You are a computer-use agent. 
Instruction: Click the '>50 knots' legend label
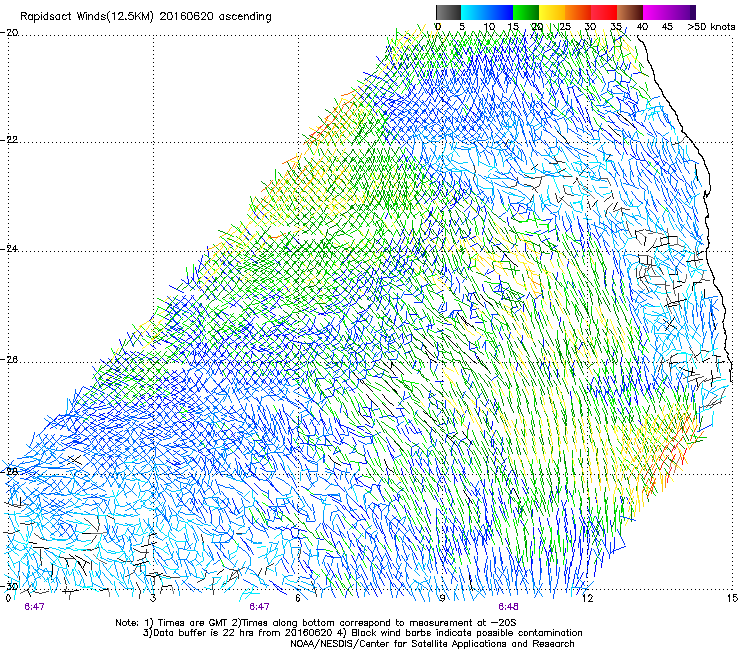coord(711,27)
